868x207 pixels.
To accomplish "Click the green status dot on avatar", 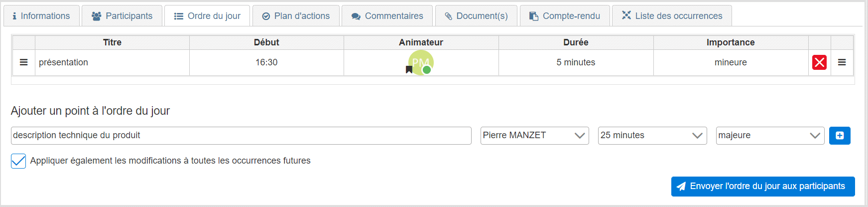I will coord(427,70).
